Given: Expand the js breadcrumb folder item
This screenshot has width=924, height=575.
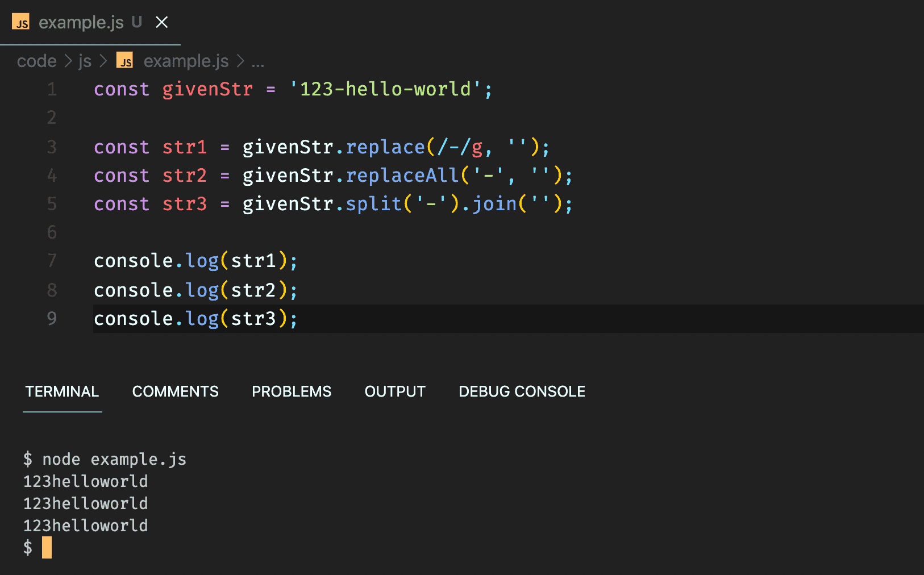Looking at the screenshot, I should pyautogui.click(x=85, y=60).
